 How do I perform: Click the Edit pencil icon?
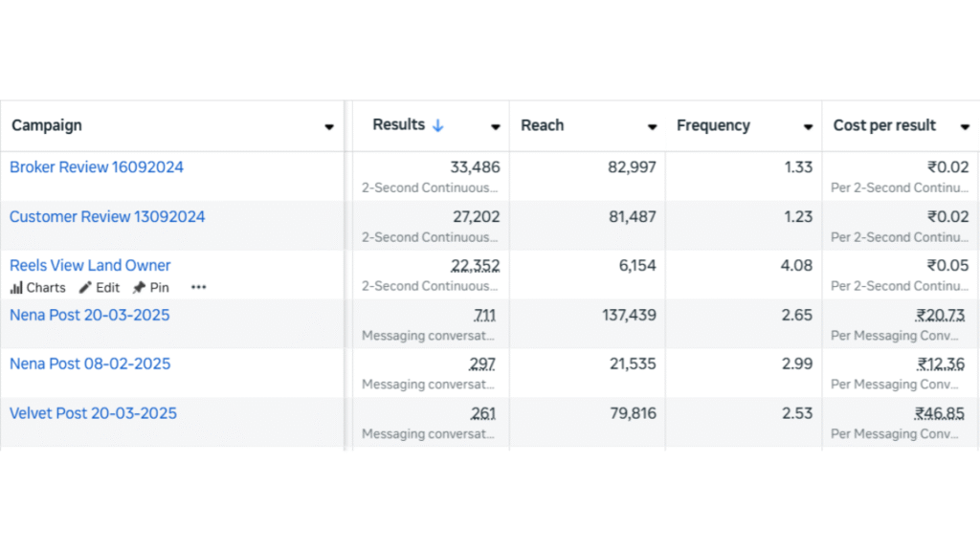[x=86, y=288]
